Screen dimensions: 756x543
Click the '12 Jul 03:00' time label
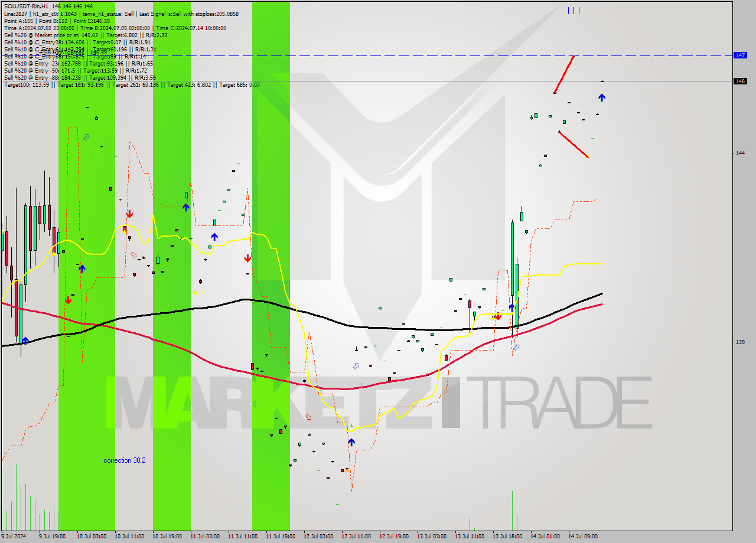[318, 537]
